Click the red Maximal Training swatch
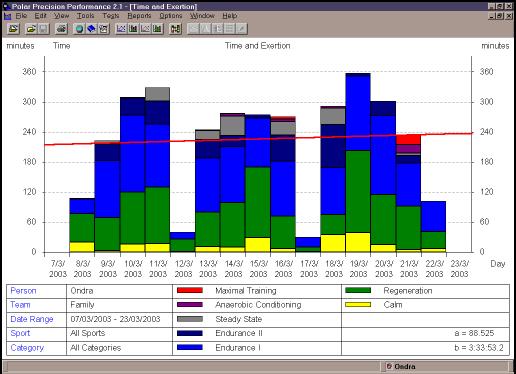 tap(190, 290)
